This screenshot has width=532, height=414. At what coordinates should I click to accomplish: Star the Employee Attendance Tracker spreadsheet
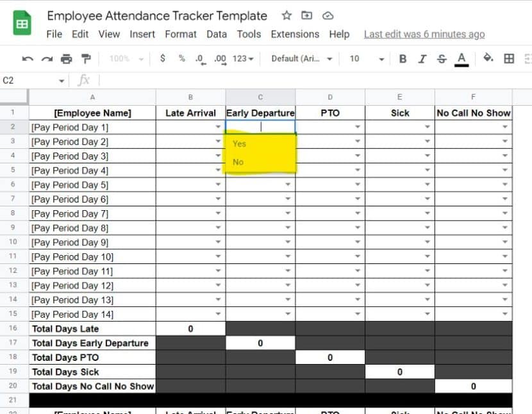point(287,15)
